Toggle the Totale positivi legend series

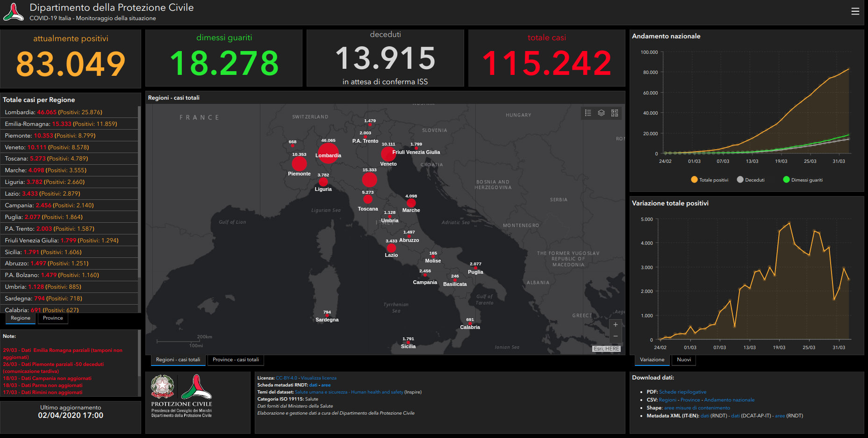pyautogui.click(x=709, y=180)
